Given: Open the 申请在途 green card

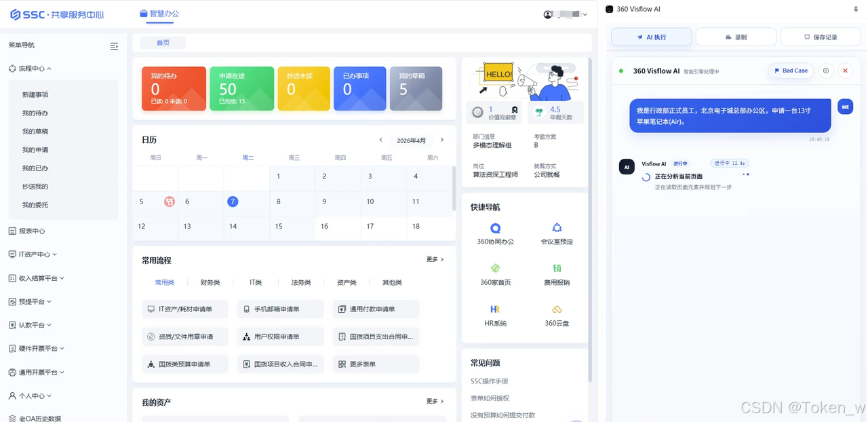Looking at the screenshot, I should pos(242,88).
